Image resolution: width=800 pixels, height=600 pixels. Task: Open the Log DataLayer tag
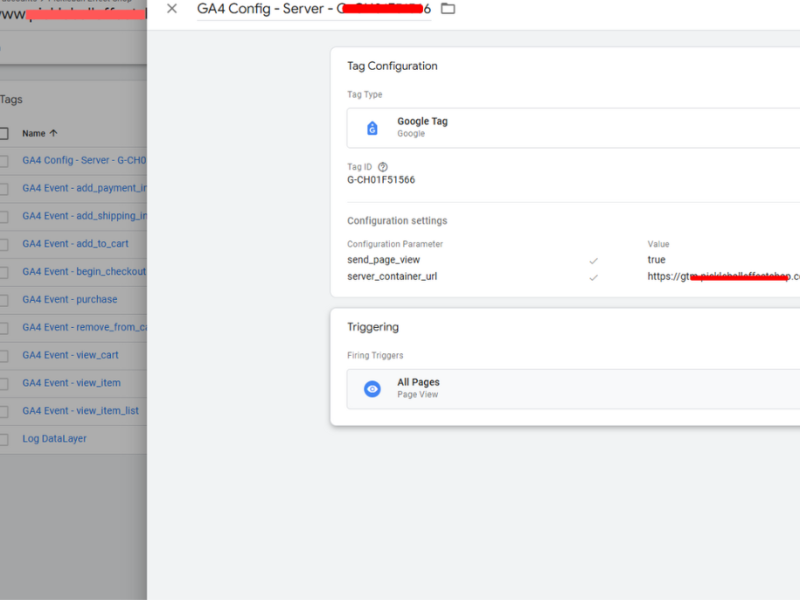(x=55, y=439)
